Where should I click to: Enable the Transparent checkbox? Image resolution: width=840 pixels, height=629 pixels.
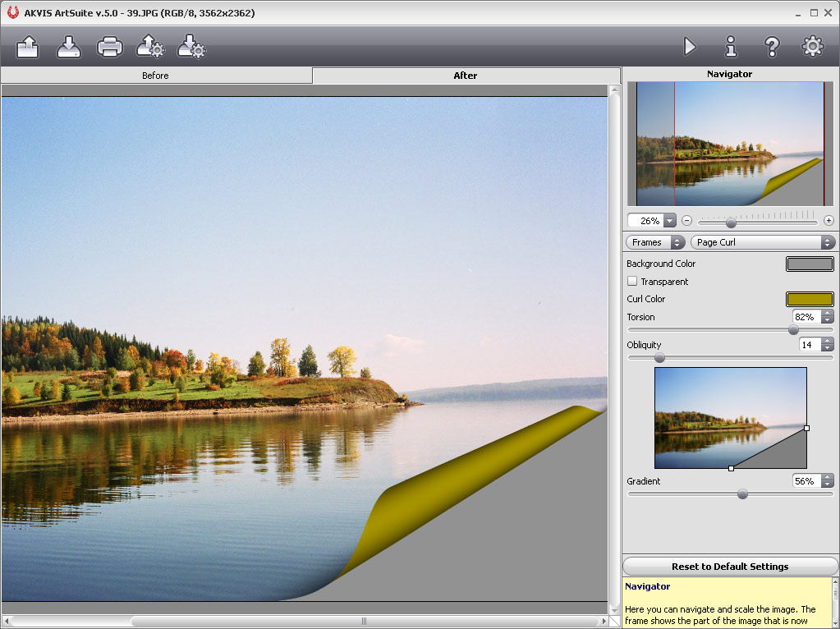[632, 282]
